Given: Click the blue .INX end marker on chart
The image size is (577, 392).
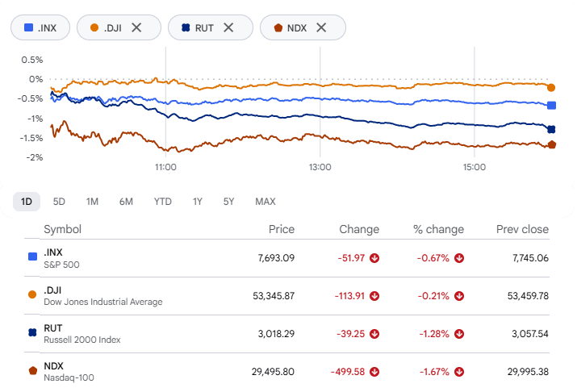Looking at the screenshot, I should click(x=551, y=106).
